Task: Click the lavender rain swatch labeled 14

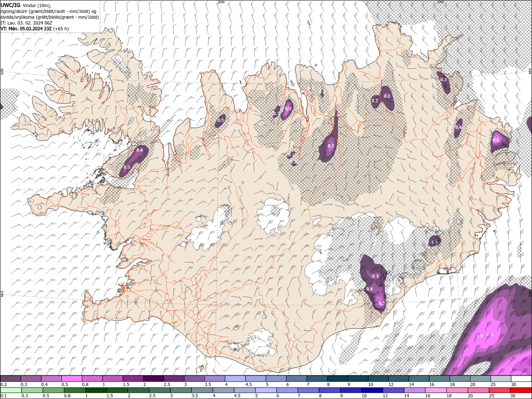Action: (x=415, y=390)
